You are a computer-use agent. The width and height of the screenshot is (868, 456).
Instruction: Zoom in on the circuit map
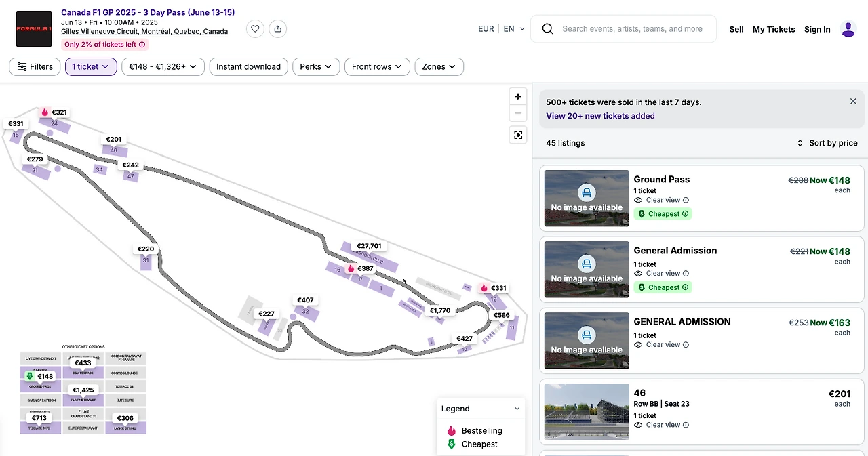pos(518,96)
